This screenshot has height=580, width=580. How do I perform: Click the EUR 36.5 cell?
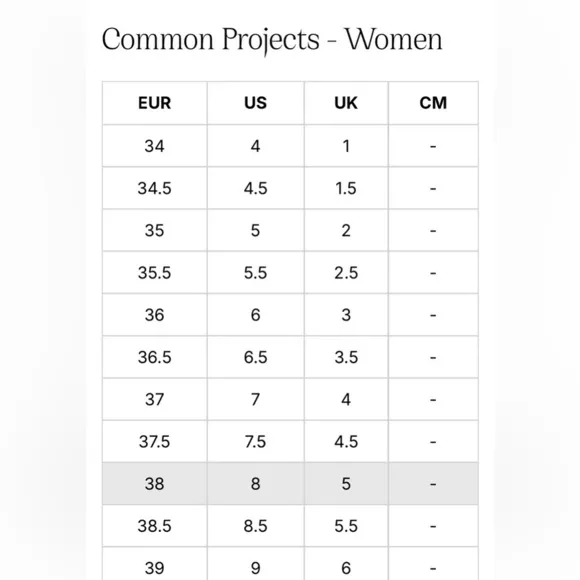155,357
